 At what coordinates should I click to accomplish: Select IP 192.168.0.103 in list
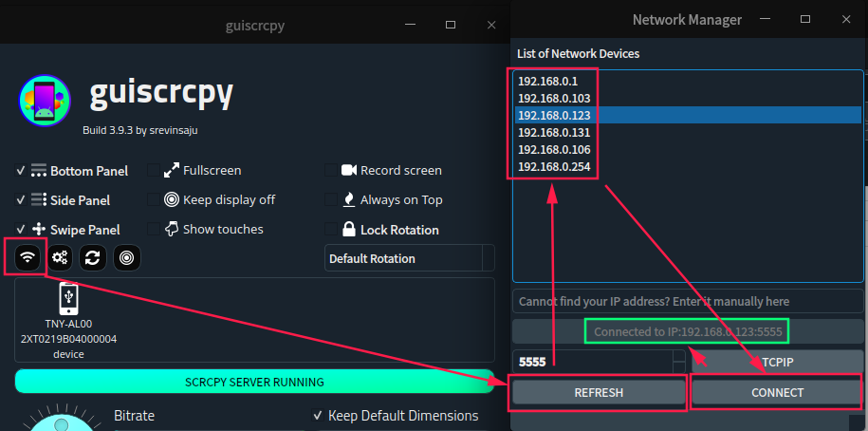[x=688, y=99]
